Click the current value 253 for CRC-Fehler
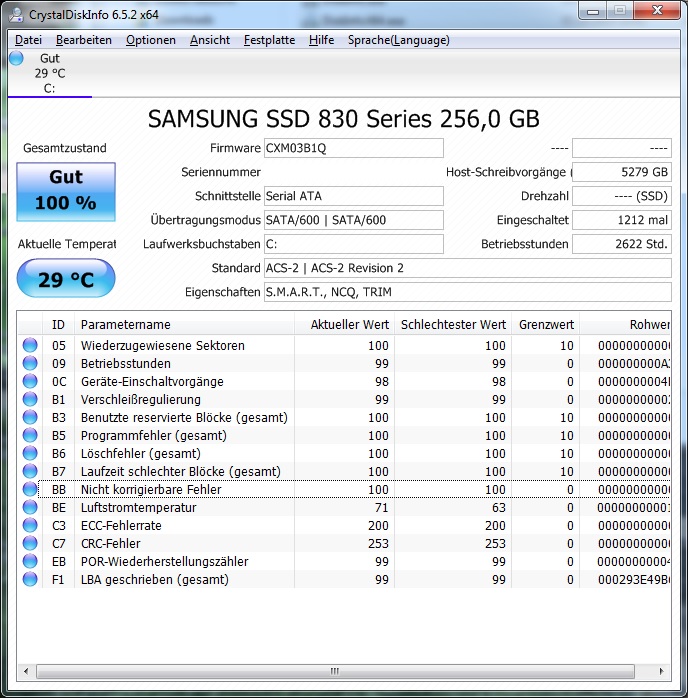Screen dimensions: 688x698 tap(378, 544)
